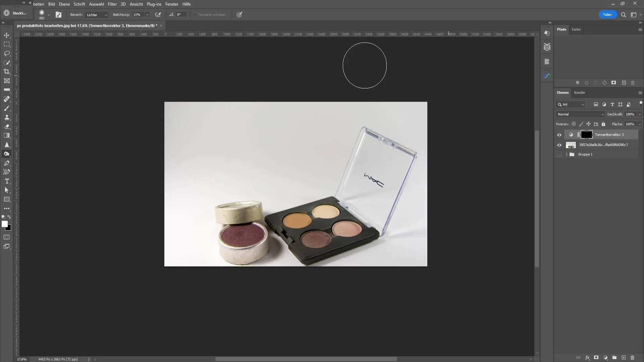Click the horizontal canvas scrollbar
This screenshot has width=644, height=362.
coord(306,359)
